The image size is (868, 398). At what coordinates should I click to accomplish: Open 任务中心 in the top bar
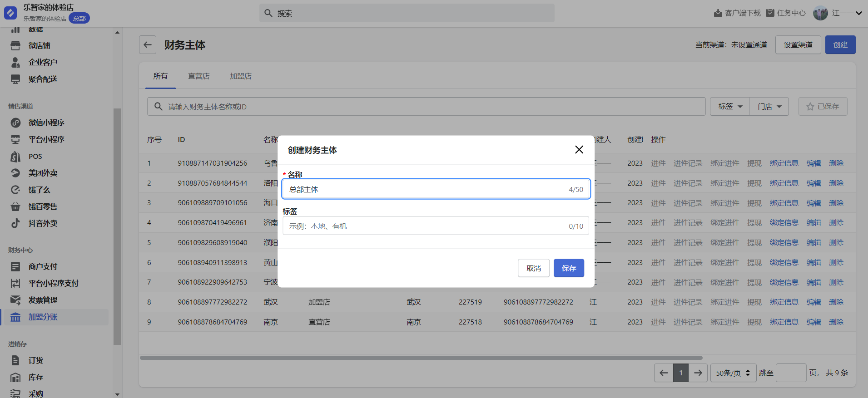point(786,13)
